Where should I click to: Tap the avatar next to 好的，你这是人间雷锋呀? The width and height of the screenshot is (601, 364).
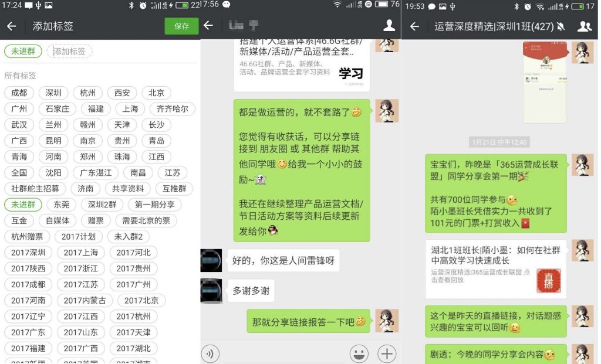(x=211, y=260)
